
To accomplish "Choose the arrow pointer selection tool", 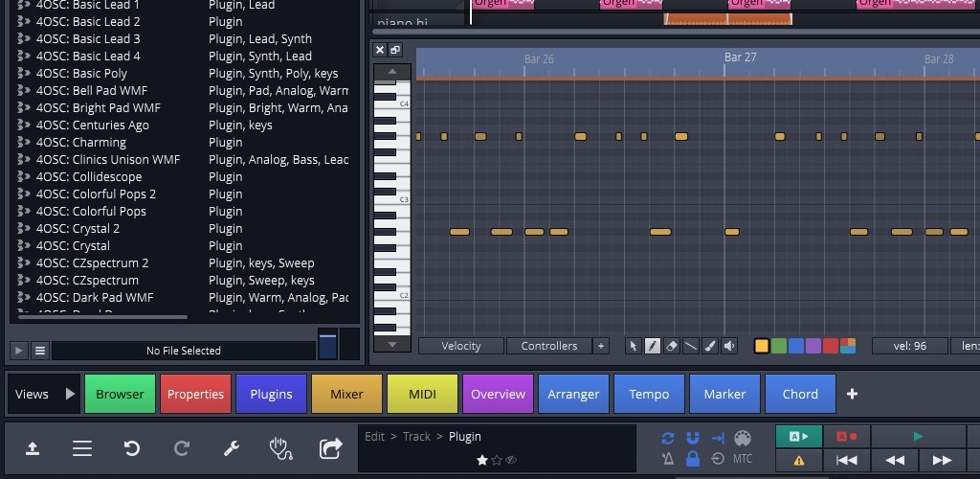I will pyautogui.click(x=633, y=346).
